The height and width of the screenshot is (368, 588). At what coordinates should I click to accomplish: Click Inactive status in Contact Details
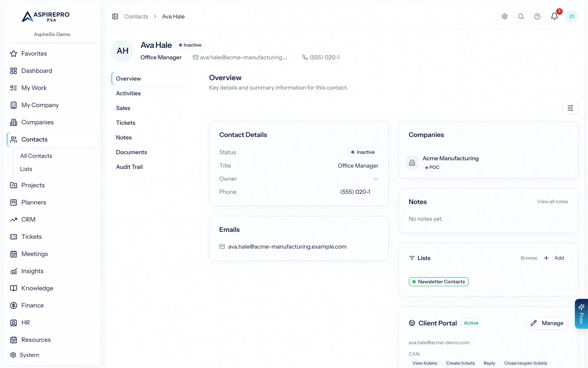click(363, 152)
